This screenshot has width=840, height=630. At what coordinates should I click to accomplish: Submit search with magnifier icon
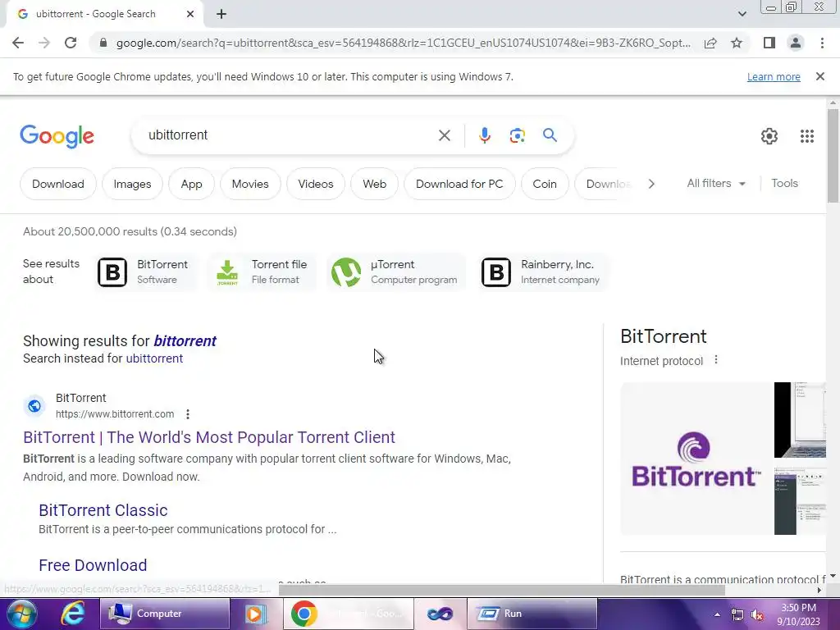pyautogui.click(x=550, y=135)
